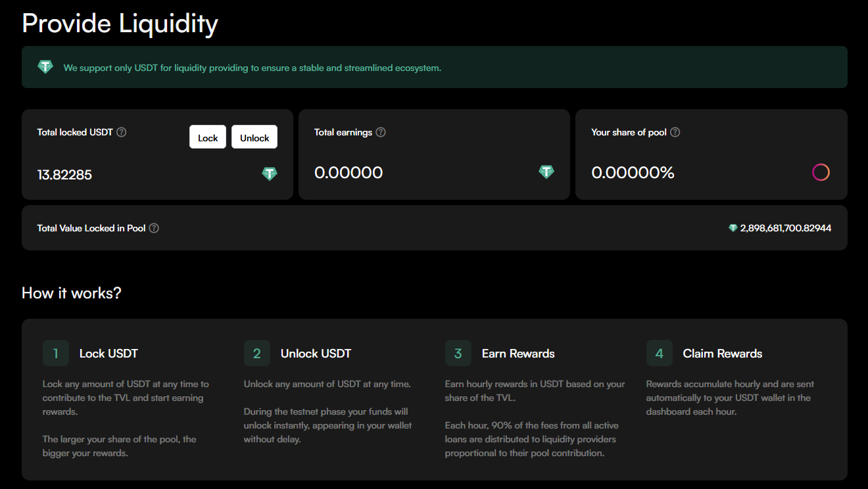
Task: Select step number 4 badge
Action: click(660, 353)
